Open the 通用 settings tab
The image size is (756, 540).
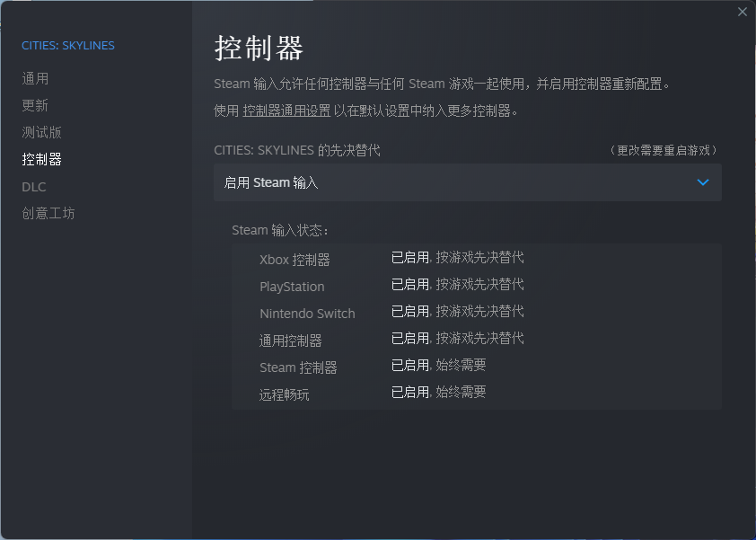tap(35, 79)
